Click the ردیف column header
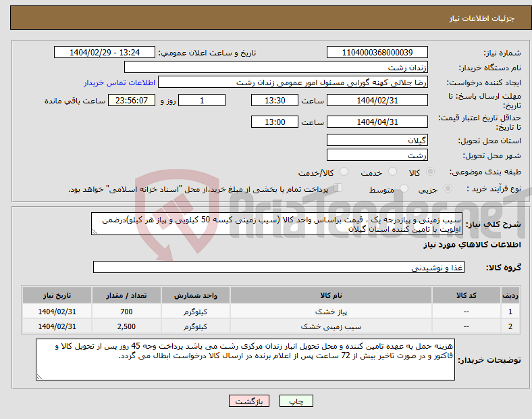Viewport: 532px width, 419px height. 510,295
